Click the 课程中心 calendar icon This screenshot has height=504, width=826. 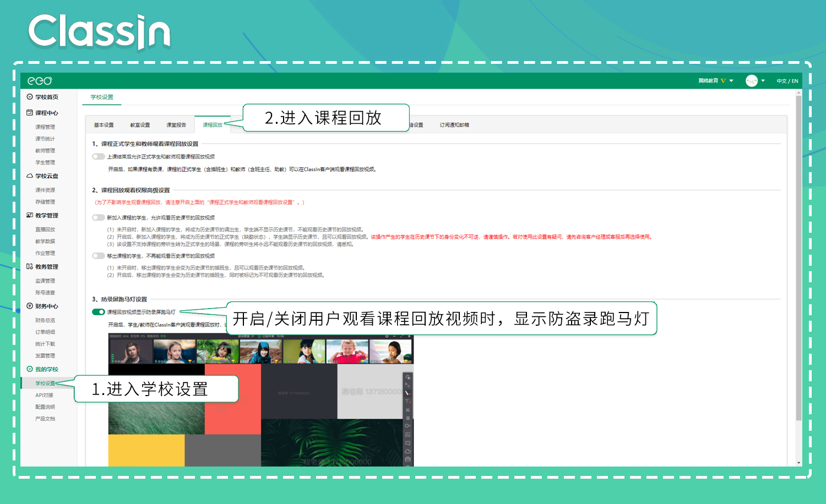click(30, 113)
